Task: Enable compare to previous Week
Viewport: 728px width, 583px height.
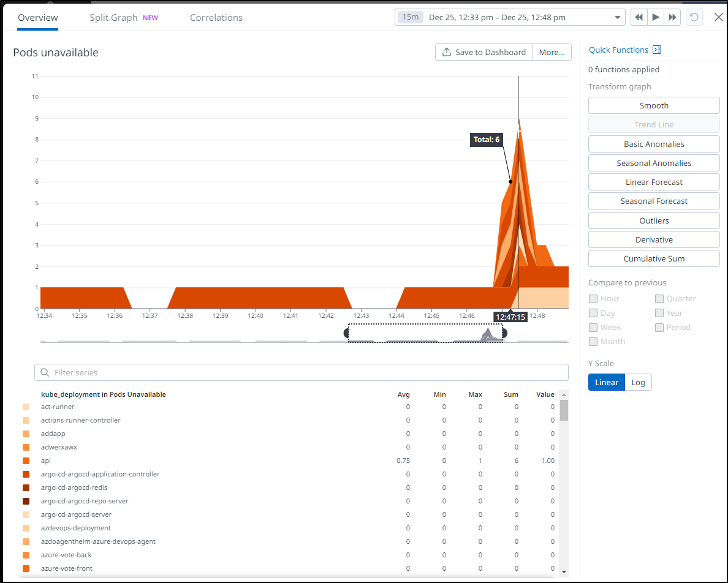Action: pos(593,328)
